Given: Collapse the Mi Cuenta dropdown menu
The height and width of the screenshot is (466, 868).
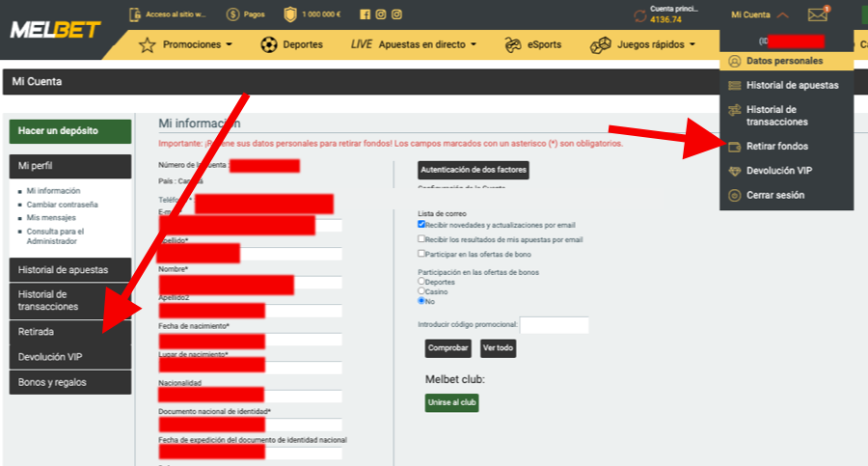Looking at the screenshot, I should [782, 14].
